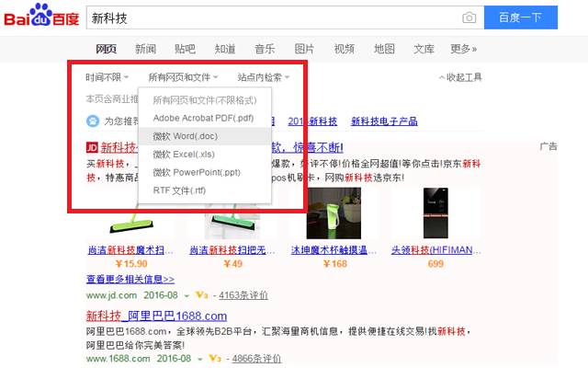
Task: Go to the 知道 tab
Action: [225, 49]
